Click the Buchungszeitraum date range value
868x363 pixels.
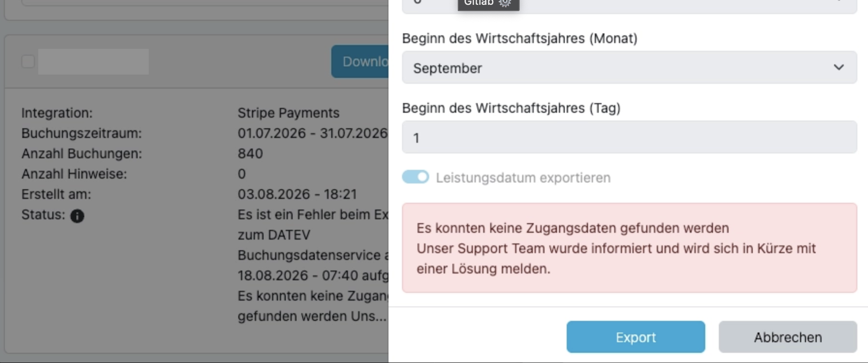(x=312, y=133)
